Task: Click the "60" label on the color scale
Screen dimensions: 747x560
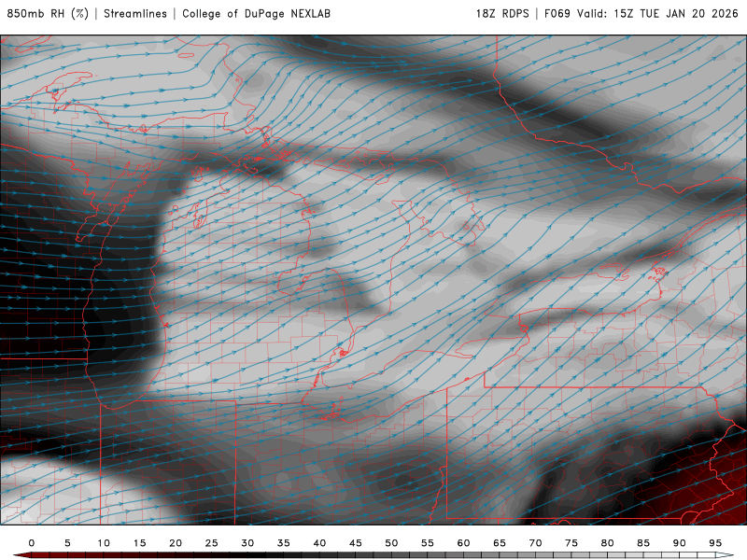Action: point(463,543)
